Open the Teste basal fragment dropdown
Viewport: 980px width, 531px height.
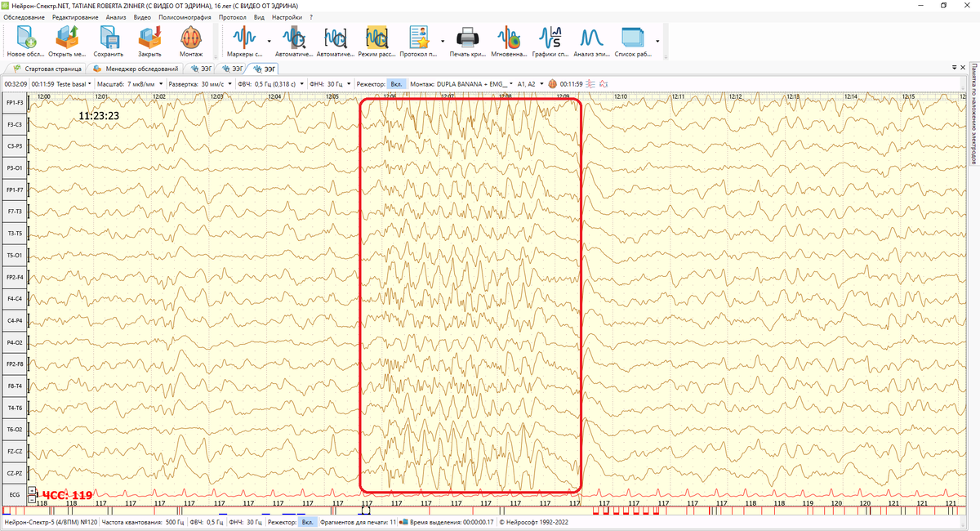point(62,83)
